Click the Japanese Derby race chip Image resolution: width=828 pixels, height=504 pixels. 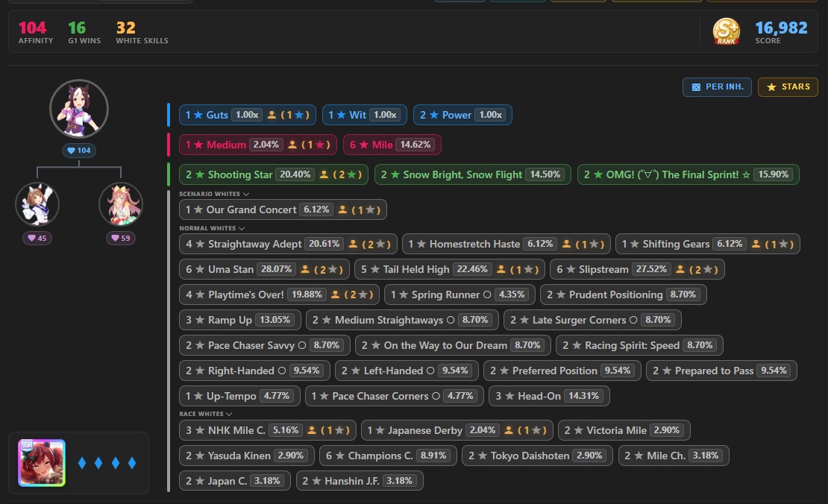click(457, 430)
